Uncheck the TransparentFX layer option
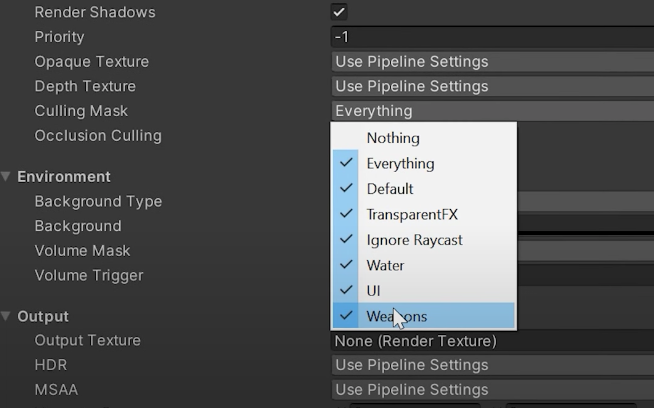This screenshot has height=408, width=654. click(410, 214)
